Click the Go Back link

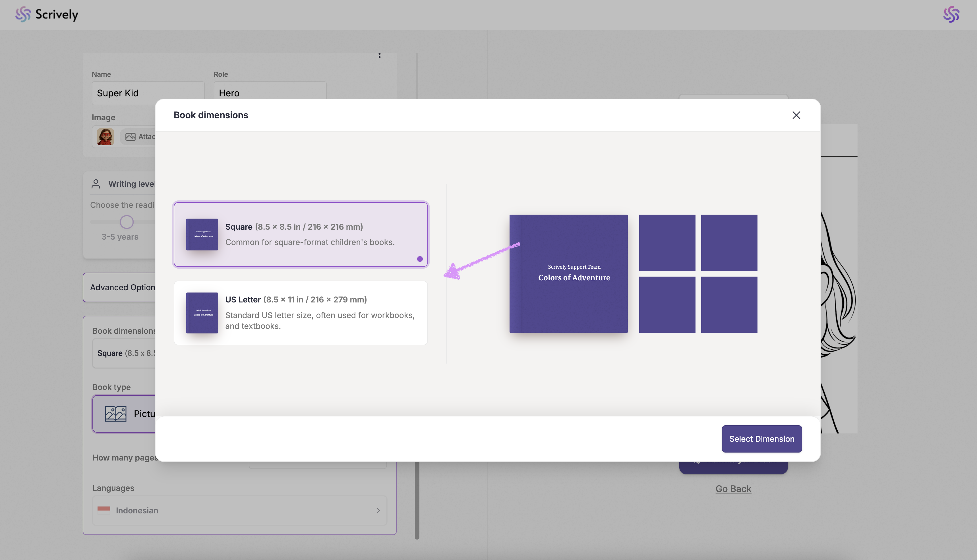[x=733, y=488]
